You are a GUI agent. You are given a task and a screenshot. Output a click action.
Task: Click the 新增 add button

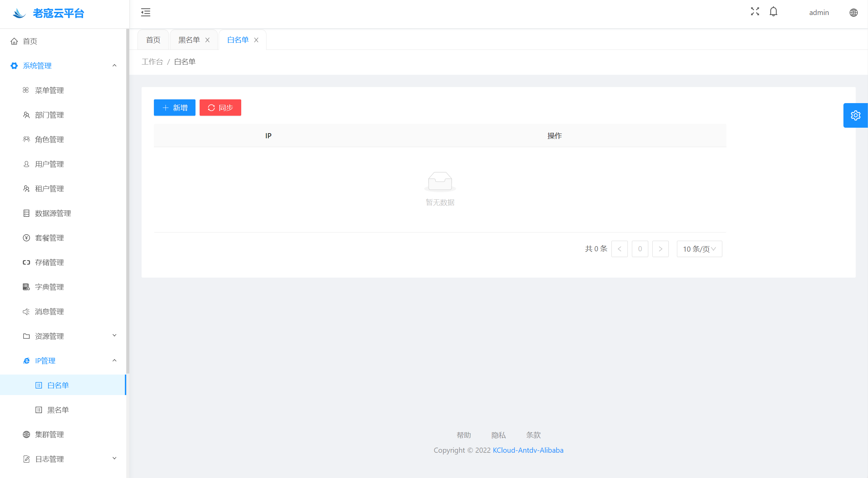[174, 108]
